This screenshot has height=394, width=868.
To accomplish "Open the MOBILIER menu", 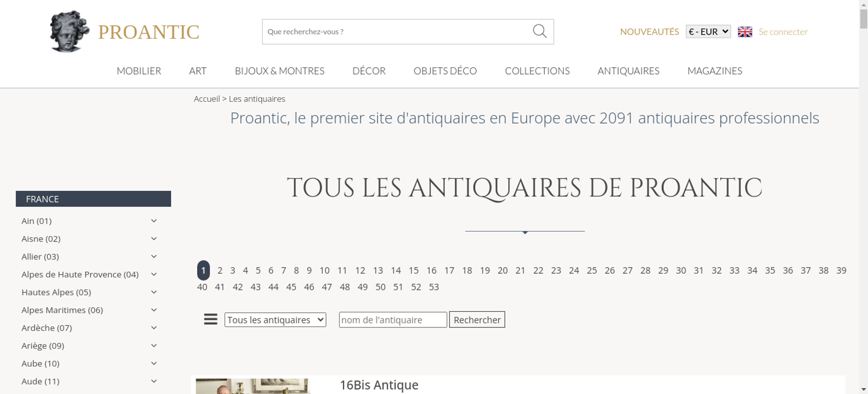I will click(x=139, y=71).
